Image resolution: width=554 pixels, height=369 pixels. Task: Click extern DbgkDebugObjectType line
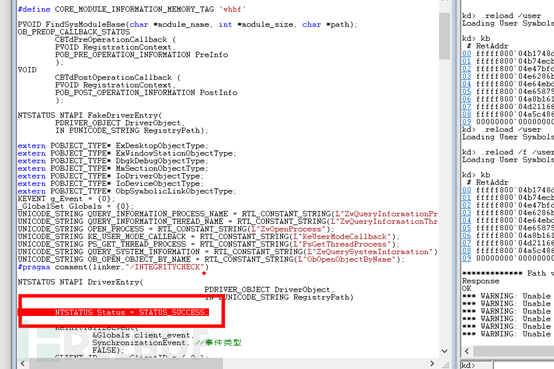click(113, 161)
